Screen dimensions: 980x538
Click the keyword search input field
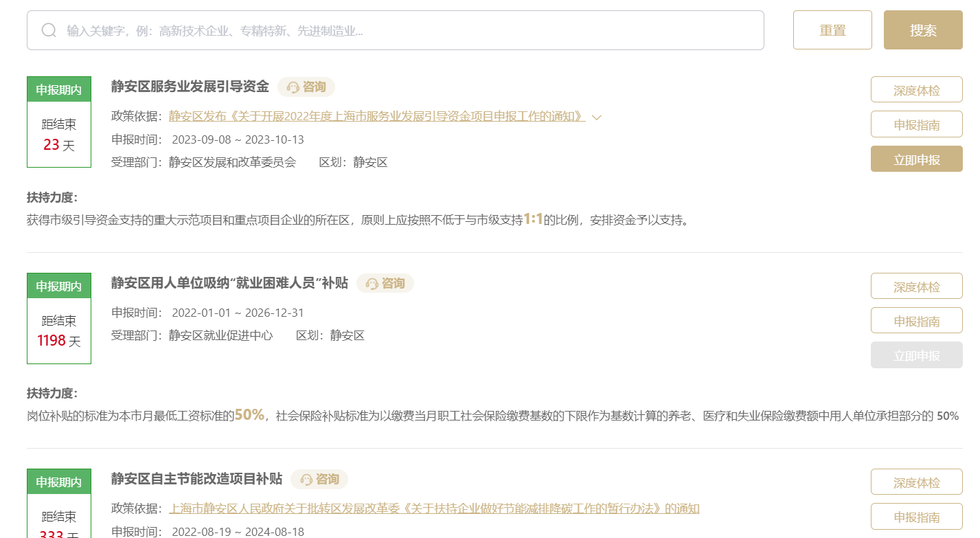pos(275,30)
